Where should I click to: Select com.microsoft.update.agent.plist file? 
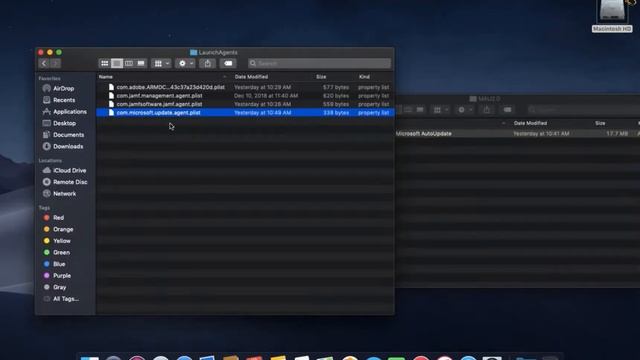click(x=245, y=113)
